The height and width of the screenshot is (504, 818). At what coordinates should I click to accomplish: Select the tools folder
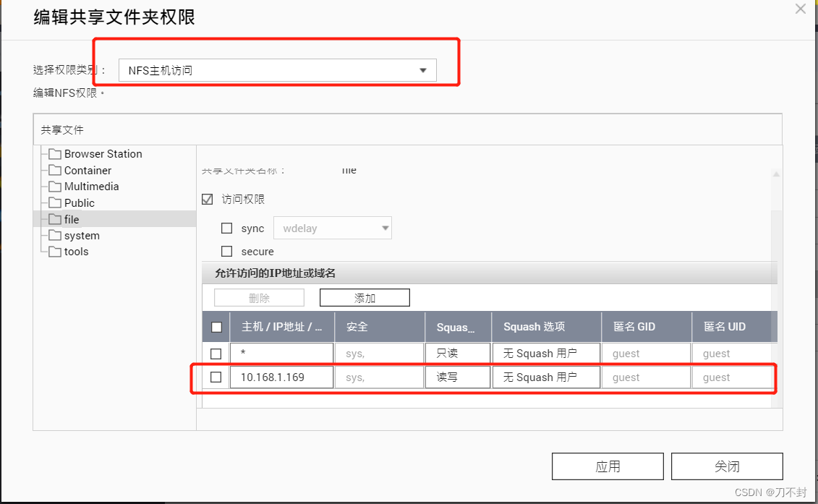coord(76,252)
